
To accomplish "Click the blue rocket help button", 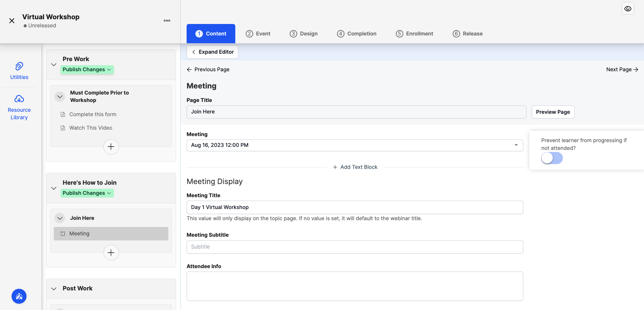I will (x=19, y=296).
